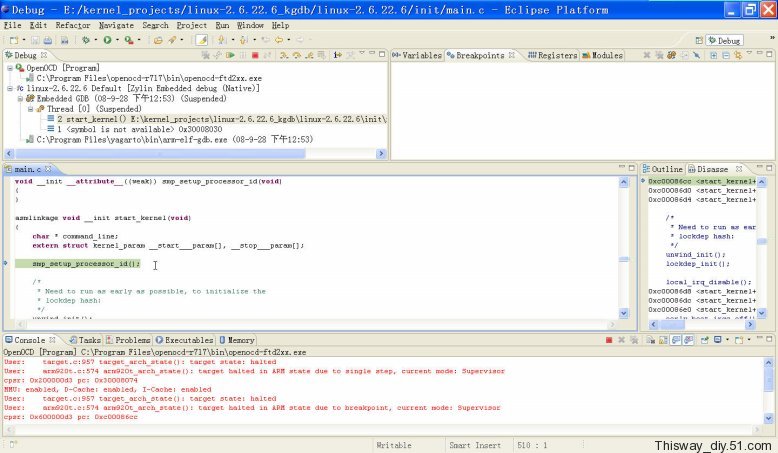Screen dimensions: 778x453
Task: Click Step Into in Debug view toolbar
Action: point(284,55)
